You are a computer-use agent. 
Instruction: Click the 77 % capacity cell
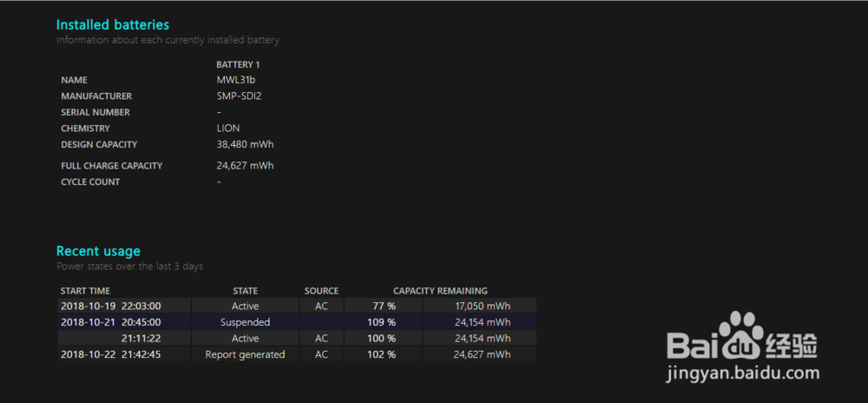pos(384,306)
